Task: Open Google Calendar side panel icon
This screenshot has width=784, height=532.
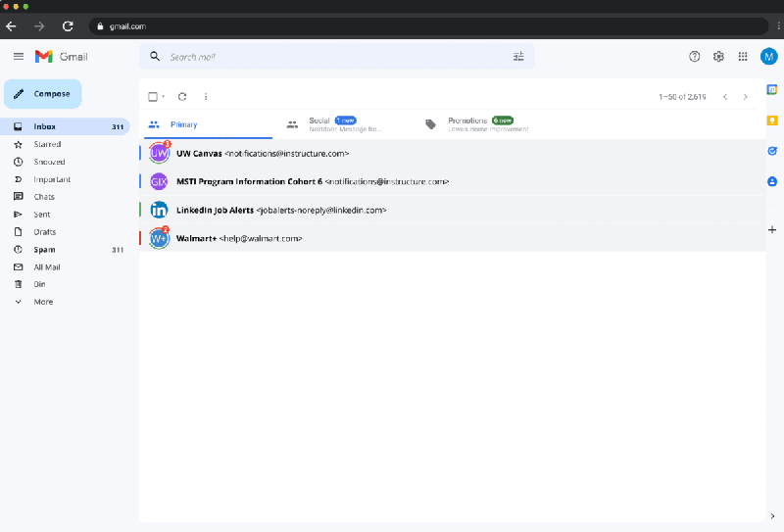Action: pyautogui.click(x=772, y=89)
